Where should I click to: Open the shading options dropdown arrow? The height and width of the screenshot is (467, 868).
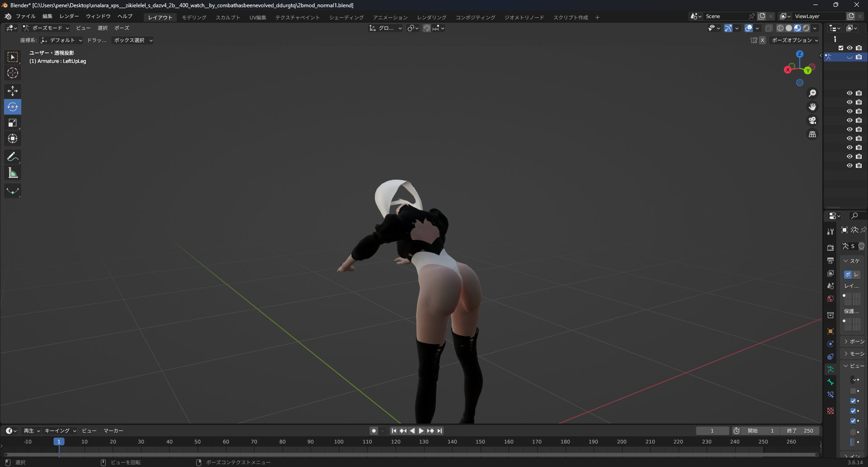click(815, 28)
